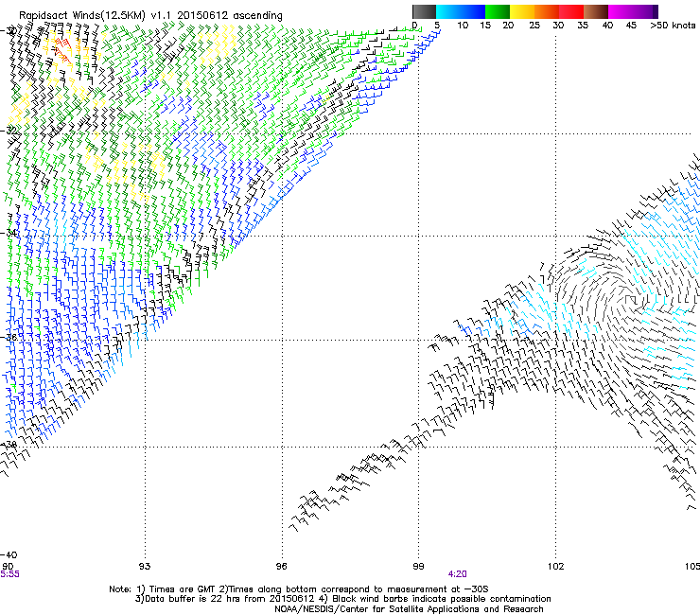Click the 'Data buffer is 22 hrs' note line
The image size is (700, 615).
342,599
